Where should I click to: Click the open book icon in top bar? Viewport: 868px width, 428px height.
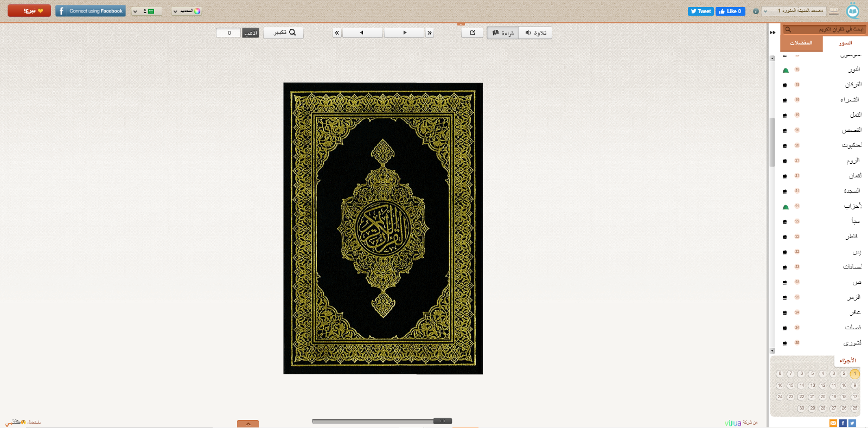[834, 11]
